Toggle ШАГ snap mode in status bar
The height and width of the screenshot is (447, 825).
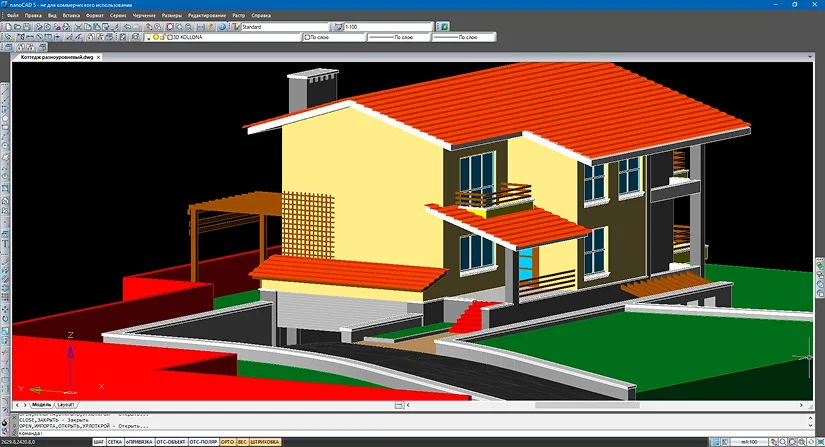coord(99,441)
